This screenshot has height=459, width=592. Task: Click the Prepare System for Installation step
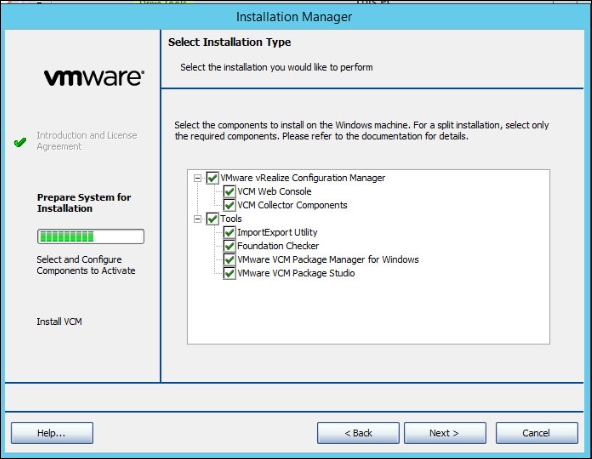click(x=84, y=203)
